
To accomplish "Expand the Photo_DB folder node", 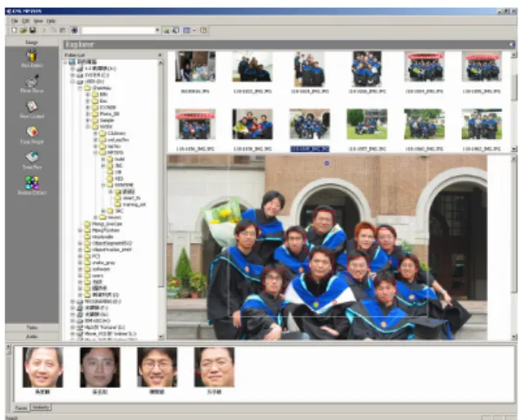I will pos(88,114).
